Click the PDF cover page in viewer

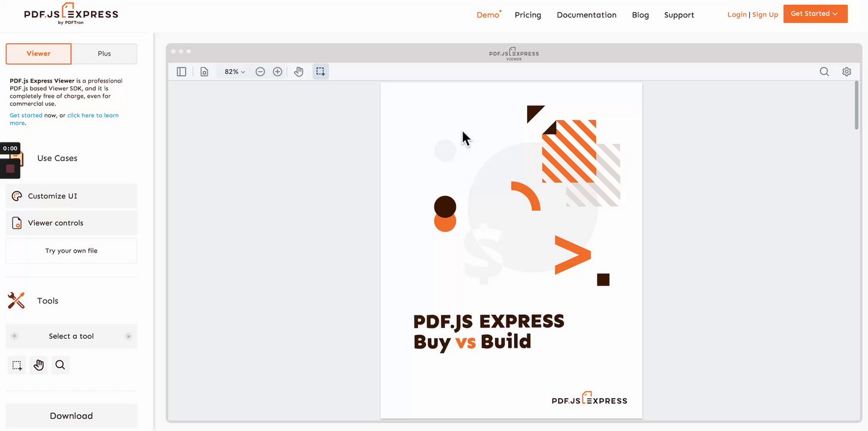point(512,250)
